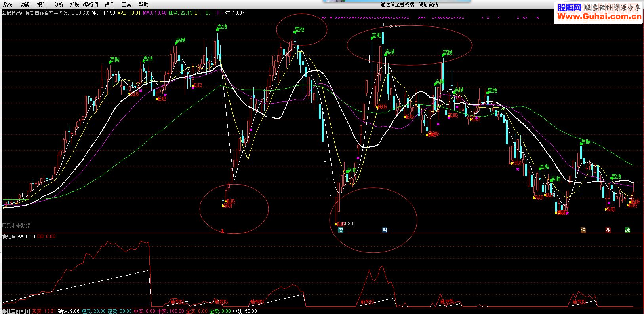Click the 高抛 marker beside the 39.99 peak
Viewport: 644px width, 314px height.
(x=376, y=36)
